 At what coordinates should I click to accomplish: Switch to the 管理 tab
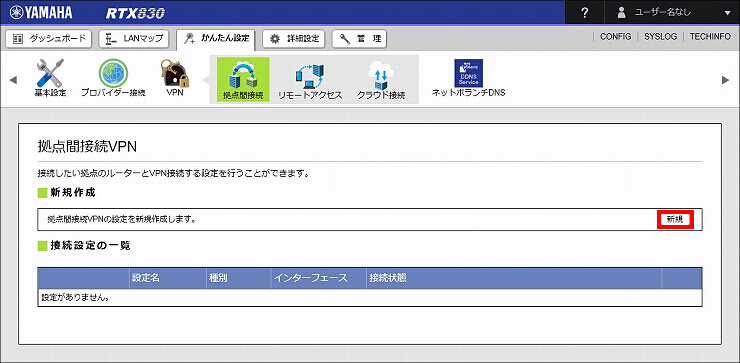pyautogui.click(x=359, y=39)
